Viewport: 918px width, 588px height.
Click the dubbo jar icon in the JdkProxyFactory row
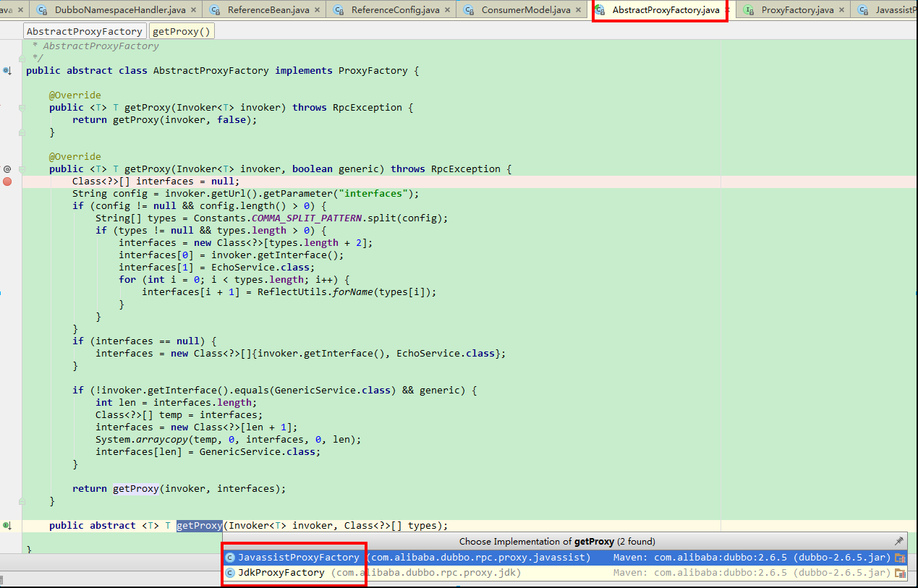(x=900, y=573)
